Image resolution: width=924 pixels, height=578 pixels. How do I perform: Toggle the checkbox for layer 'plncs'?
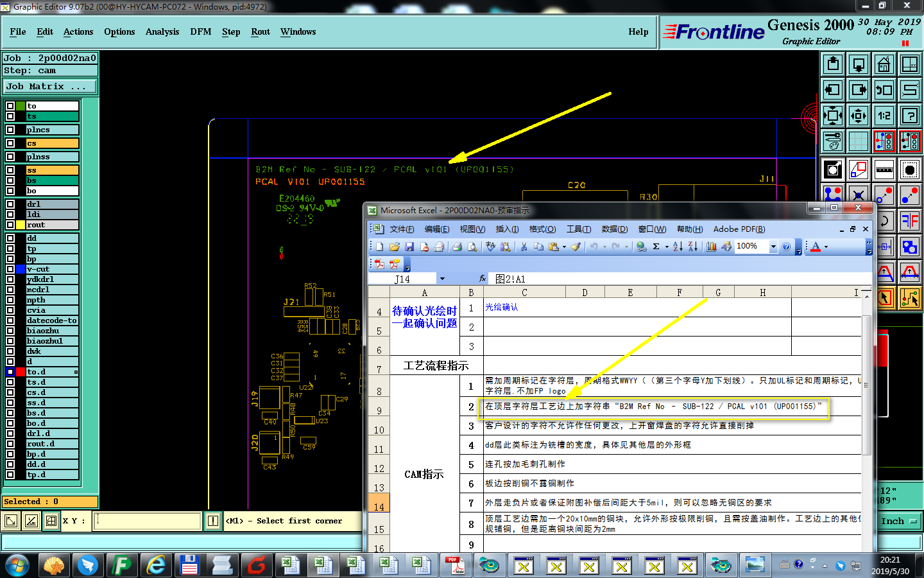10,130
